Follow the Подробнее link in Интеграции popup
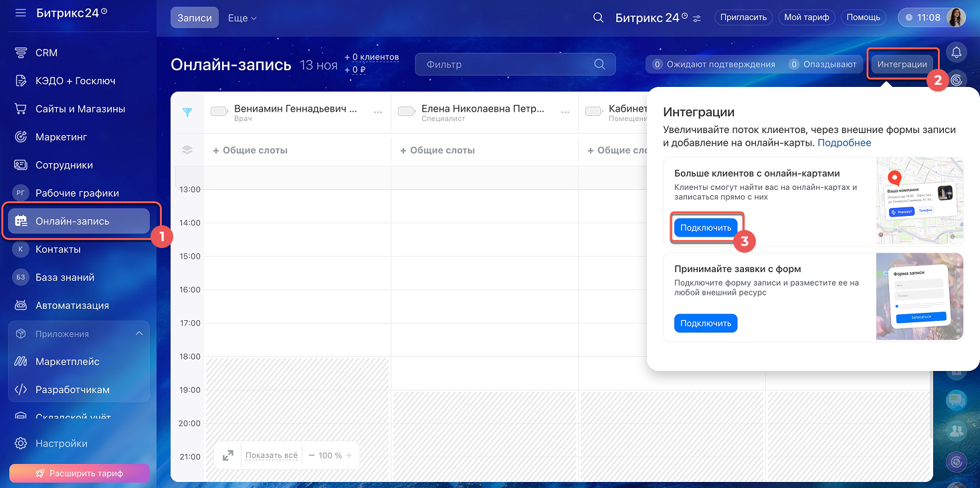980x488 pixels. (x=844, y=142)
